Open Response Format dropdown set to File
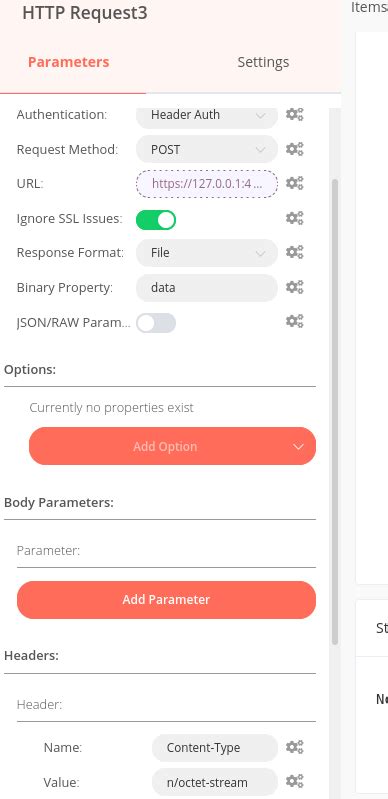The height and width of the screenshot is (799, 388). point(207,253)
